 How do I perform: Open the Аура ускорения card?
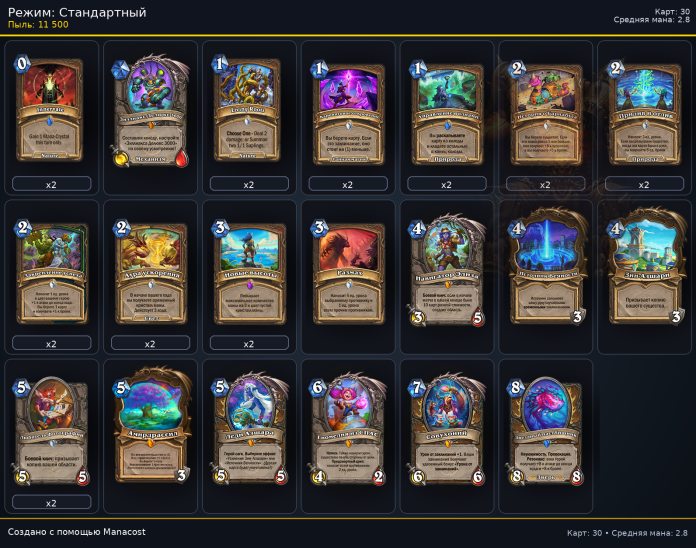(150, 272)
